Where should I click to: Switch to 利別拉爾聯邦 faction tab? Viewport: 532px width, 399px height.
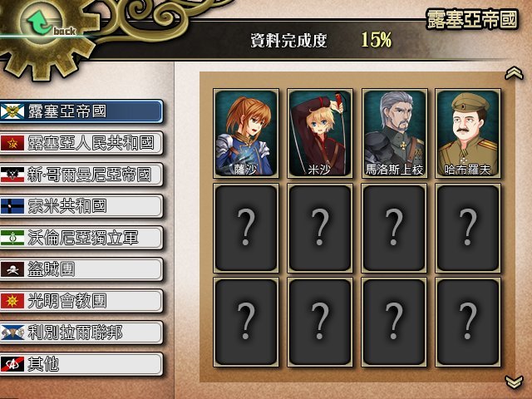(81, 332)
